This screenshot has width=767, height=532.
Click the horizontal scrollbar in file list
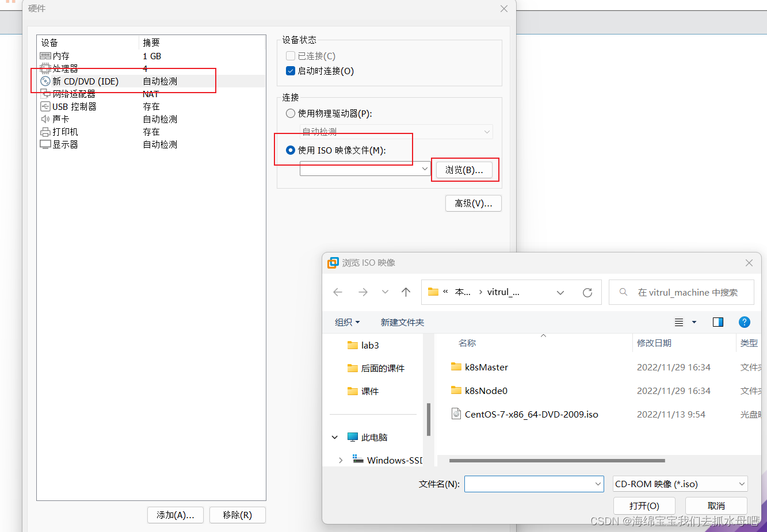click(x=557, y=461)
